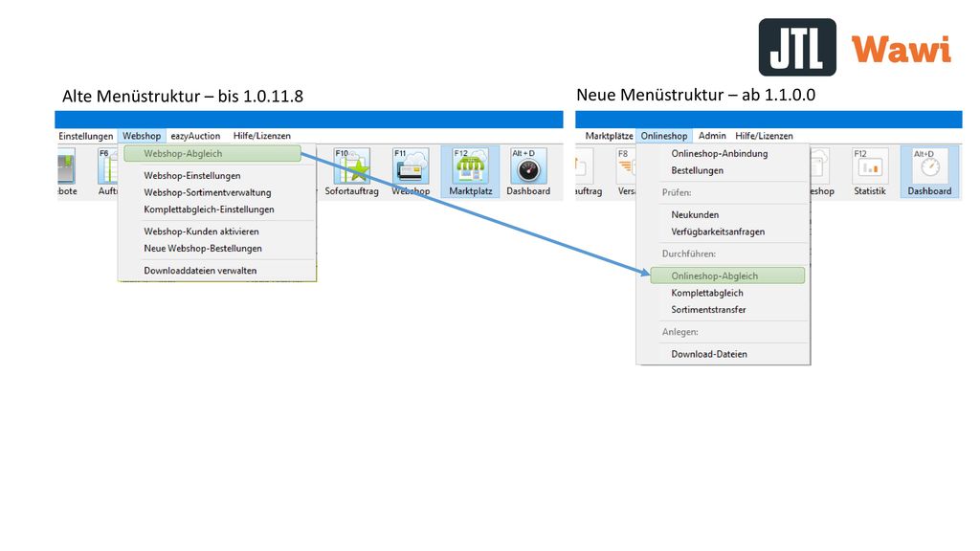Open Hilfe/Lizenzen in new menu bar
This screenshot has height=551, width=980.
click(764, 136)
